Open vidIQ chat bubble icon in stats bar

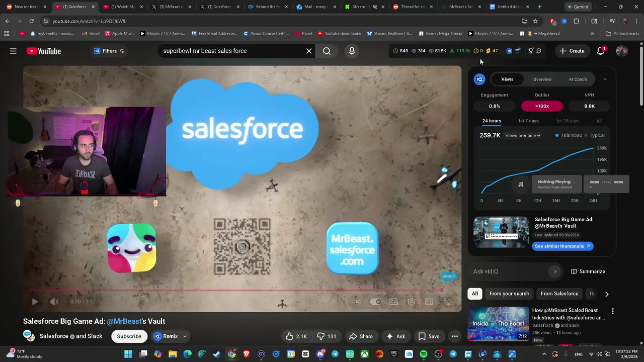(539, 51)
